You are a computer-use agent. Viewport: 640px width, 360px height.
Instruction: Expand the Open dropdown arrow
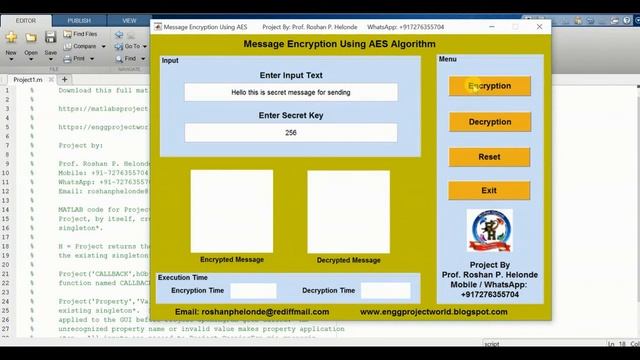point(31,60)
